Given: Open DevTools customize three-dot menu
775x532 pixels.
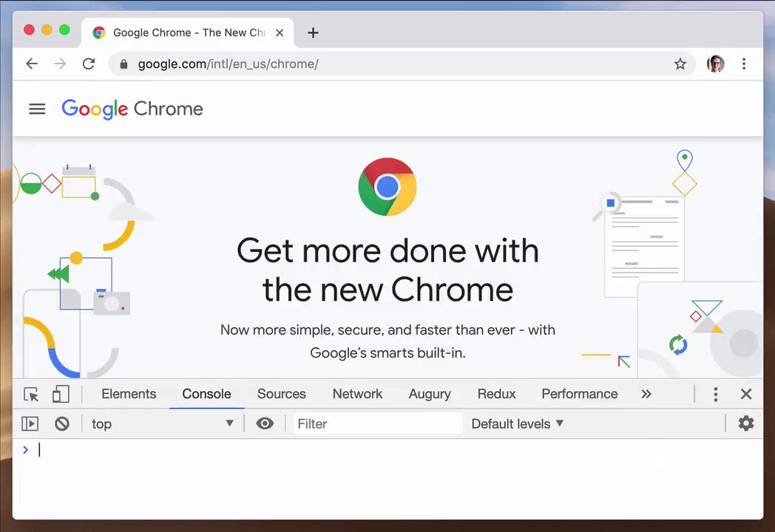Looking at the screenshot, I should [x=715, y=394].
